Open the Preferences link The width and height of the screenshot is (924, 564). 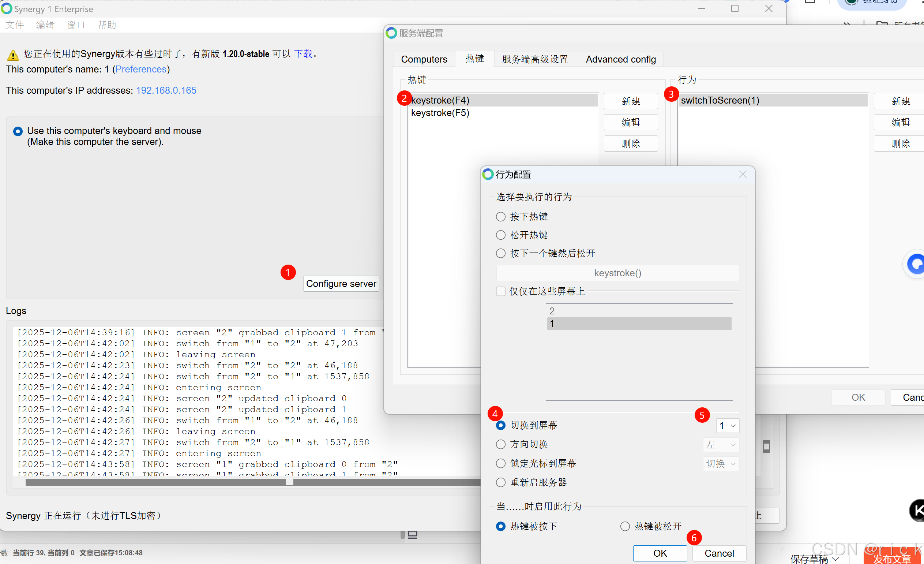pyautogui.click(x=140, y=69)
